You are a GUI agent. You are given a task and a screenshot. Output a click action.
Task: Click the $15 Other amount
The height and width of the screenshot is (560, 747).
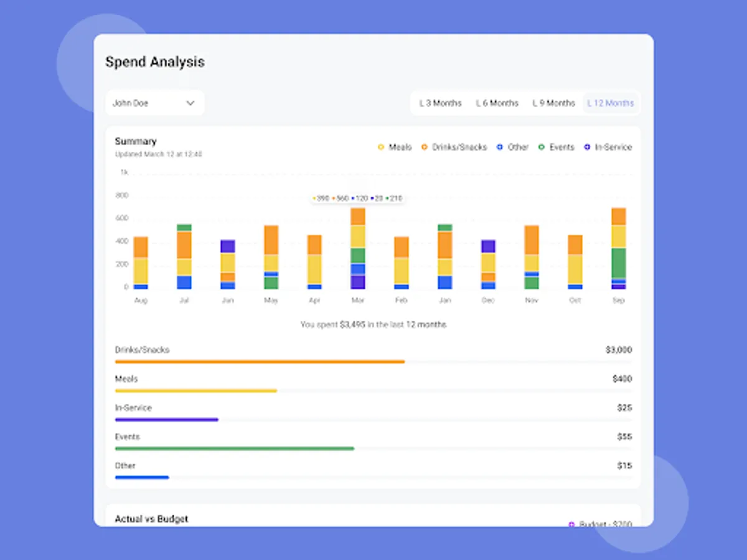[x=624, y=465]
